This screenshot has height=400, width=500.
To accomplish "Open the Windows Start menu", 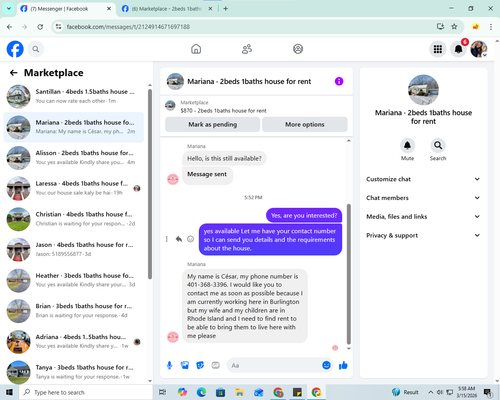I will coord(9,392).
